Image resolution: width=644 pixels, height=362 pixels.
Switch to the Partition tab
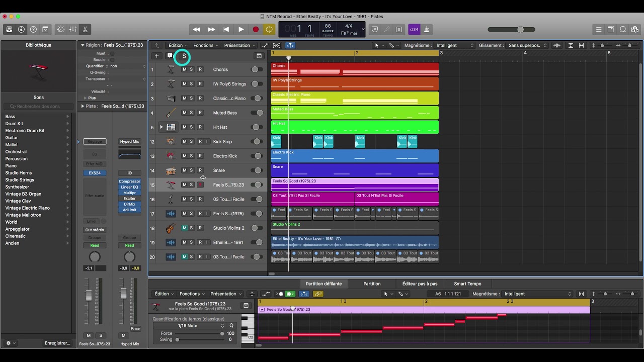(x=372, y=284)
